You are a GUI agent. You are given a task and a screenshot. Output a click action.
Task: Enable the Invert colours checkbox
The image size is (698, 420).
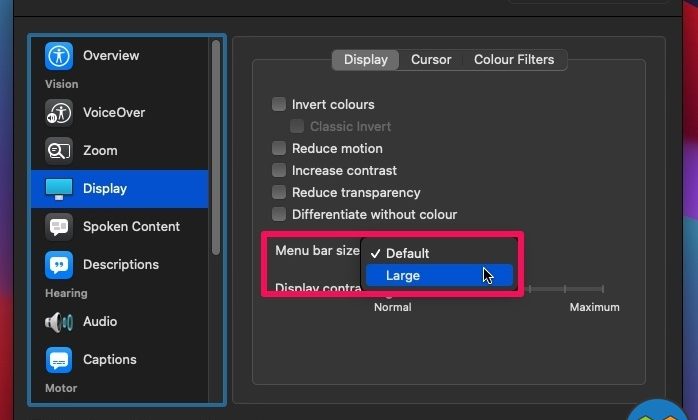click(x=279, y=104)
